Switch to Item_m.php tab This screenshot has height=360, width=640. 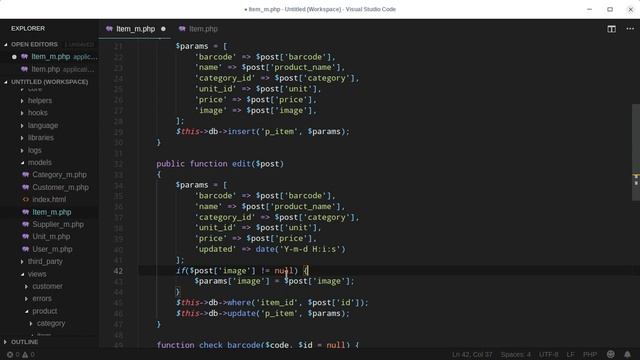[135, 29]
